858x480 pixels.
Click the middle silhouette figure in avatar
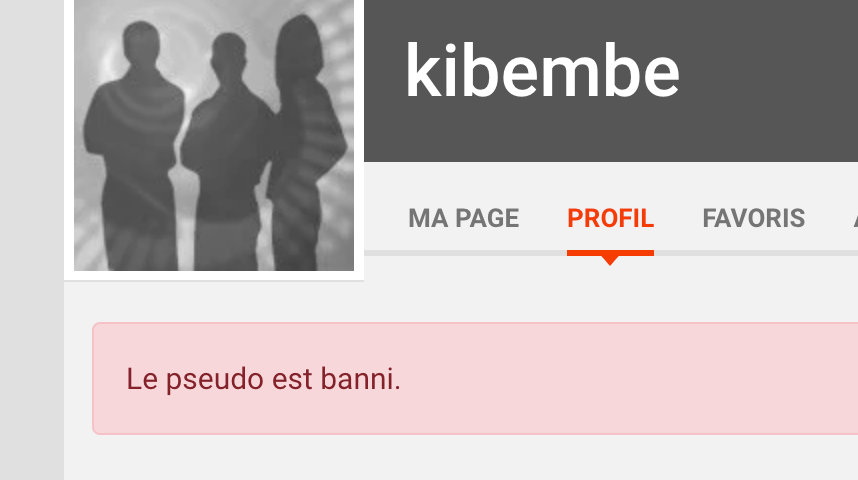click(x=228, y=153)
